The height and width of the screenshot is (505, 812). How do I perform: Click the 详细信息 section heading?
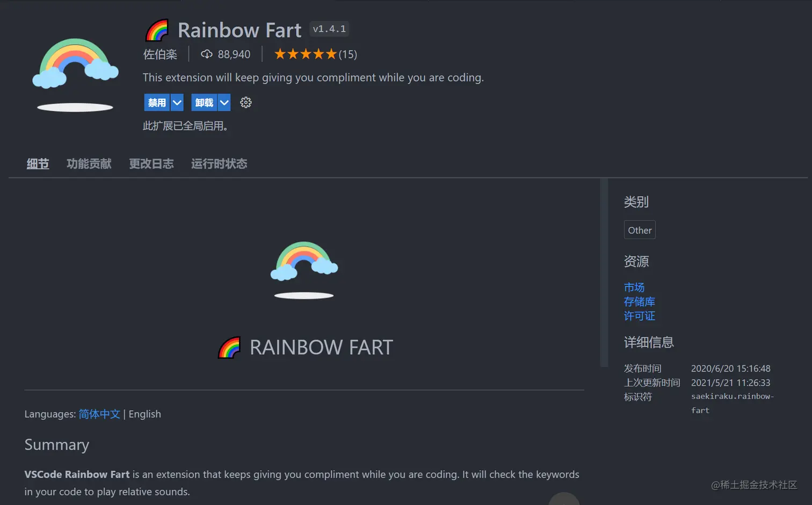pos(649,342)
